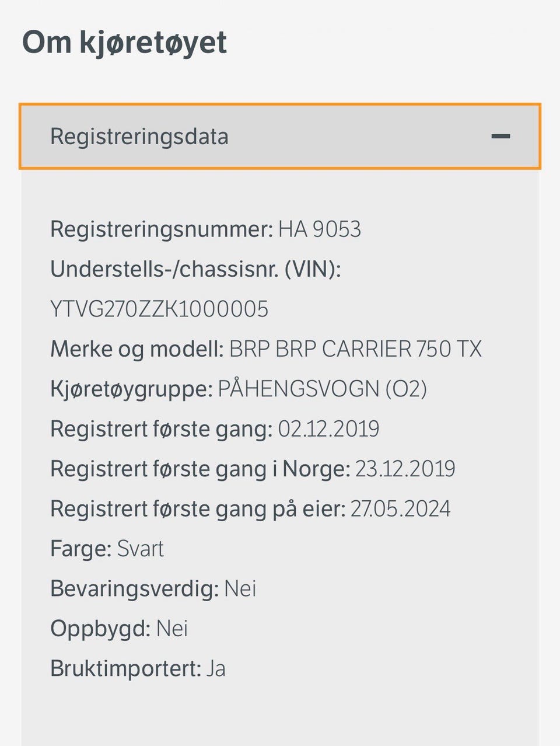Click the Registreringsdata accordion header text
560x746 pixels.
coord(139,137)
